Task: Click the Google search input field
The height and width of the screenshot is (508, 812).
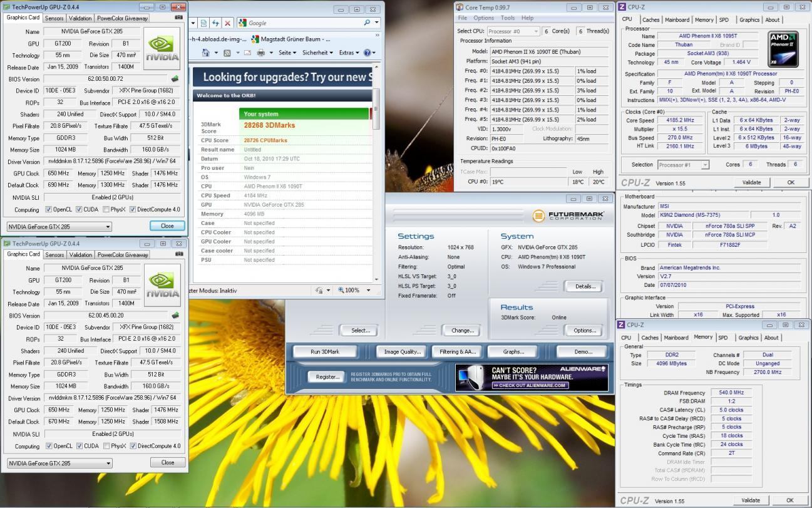Action: pos(304,23)
